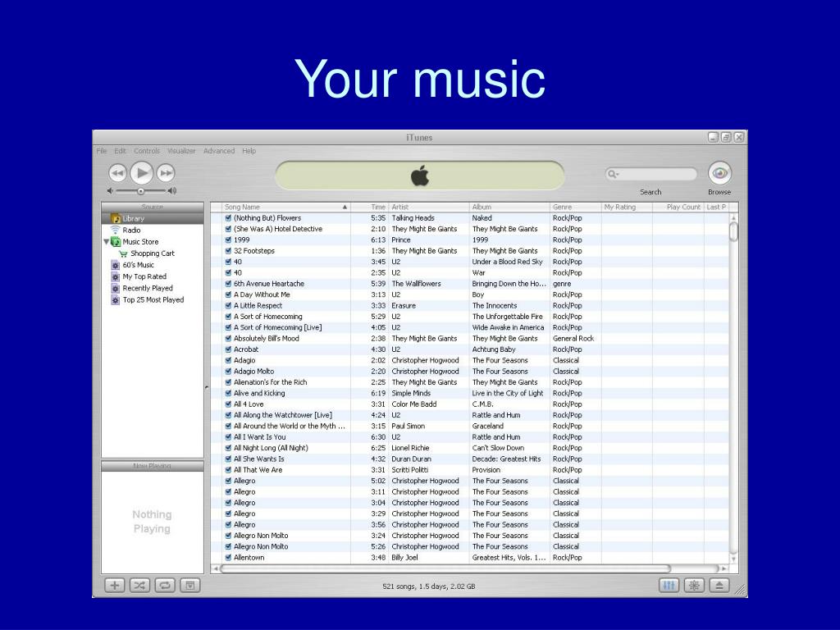
Task: Uncheck A Little Respect checkbox
Action: pyautogui.click(x=228, y=305)
